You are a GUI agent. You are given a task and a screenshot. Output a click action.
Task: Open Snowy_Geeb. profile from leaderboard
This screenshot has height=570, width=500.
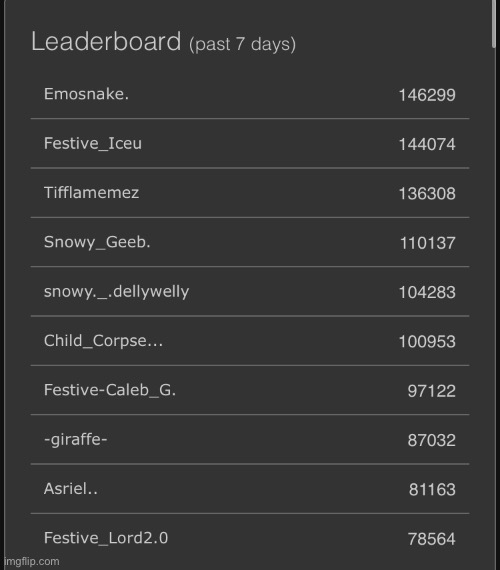97,242
